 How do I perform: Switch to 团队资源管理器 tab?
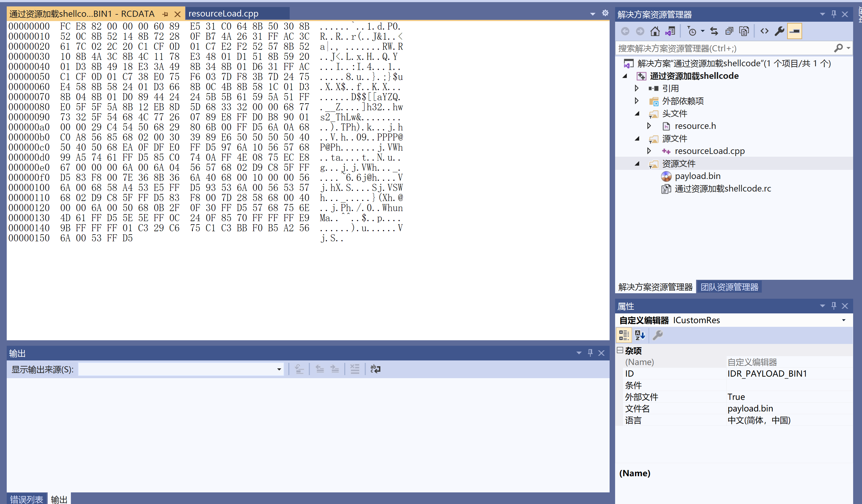click(x=729, y=287)
